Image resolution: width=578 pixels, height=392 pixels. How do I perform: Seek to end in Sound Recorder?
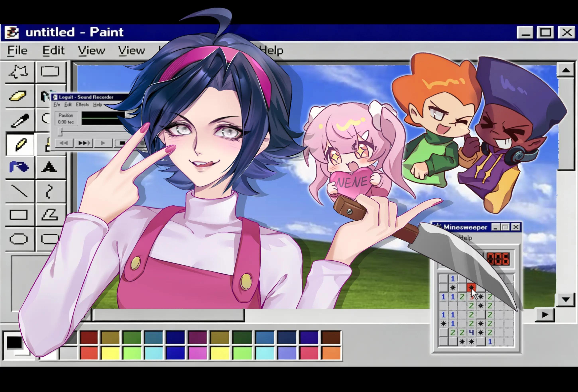[84, 143]
